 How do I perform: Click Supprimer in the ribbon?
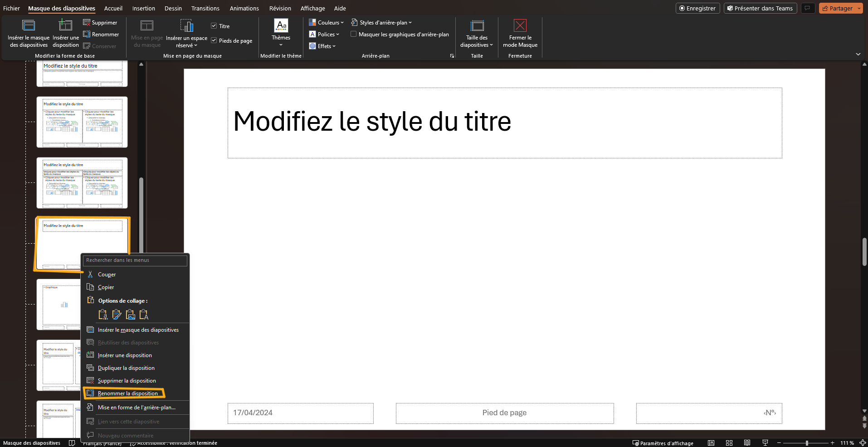tap(100, 23)
